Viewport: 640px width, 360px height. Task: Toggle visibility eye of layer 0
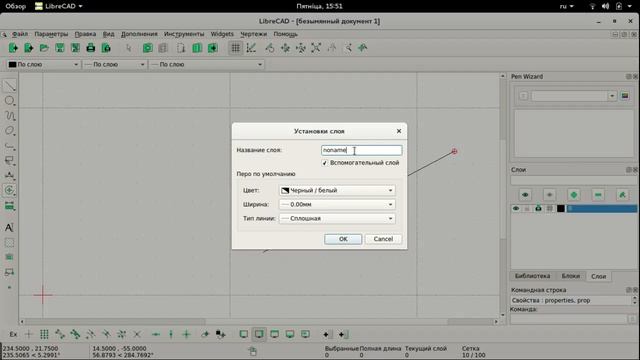[516, 209]
